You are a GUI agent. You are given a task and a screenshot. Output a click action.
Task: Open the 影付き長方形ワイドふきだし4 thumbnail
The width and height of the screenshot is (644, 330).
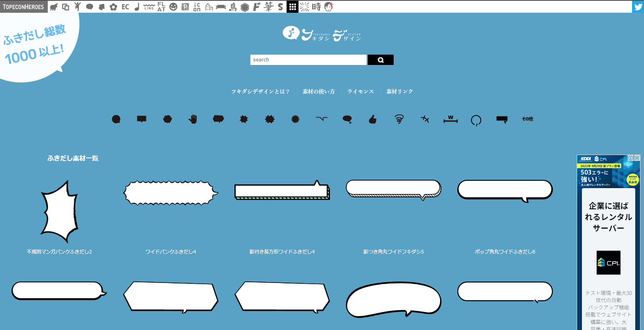pos(282,190)
